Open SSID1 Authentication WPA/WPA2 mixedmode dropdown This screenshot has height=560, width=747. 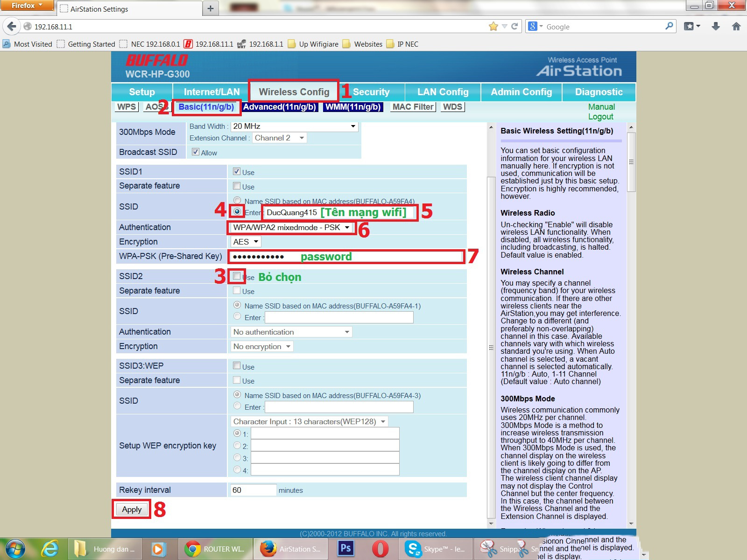(x=291, y=227)
